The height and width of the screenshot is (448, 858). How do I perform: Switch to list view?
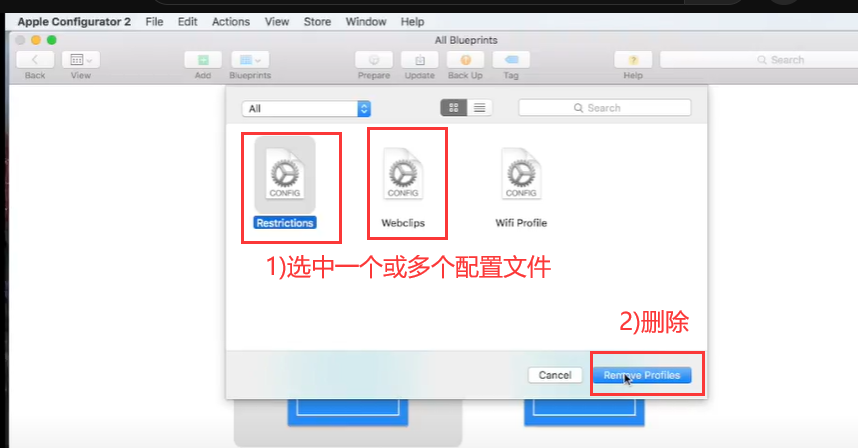pyautogui.click(x=479, y=108)
